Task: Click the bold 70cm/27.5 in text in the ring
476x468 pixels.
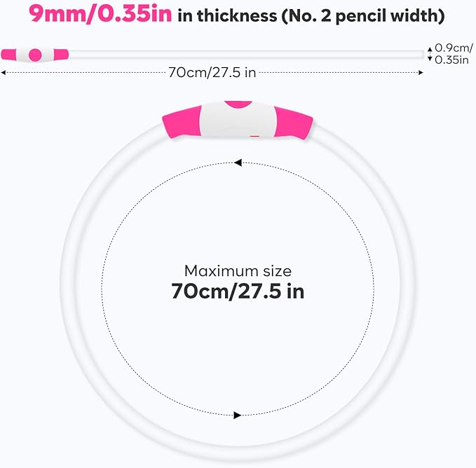Action: [238, 291]
